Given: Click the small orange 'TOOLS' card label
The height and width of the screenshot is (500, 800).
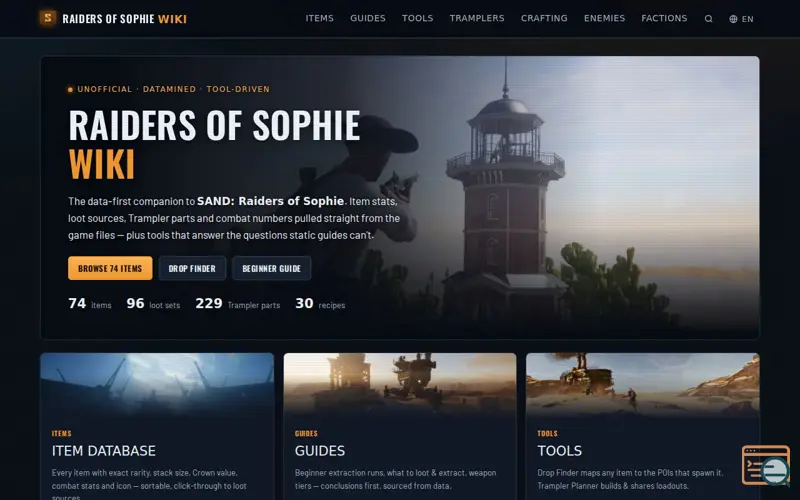Looking at the screenshot, I should 547,434.
